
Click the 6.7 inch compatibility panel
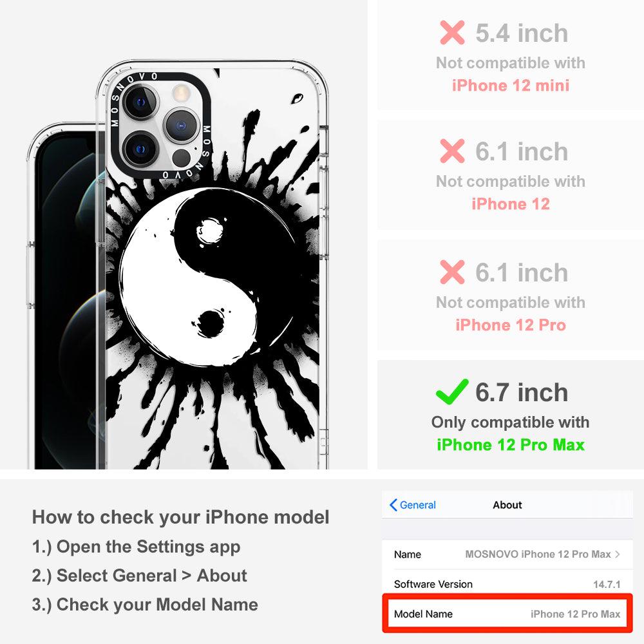(511, 415)
